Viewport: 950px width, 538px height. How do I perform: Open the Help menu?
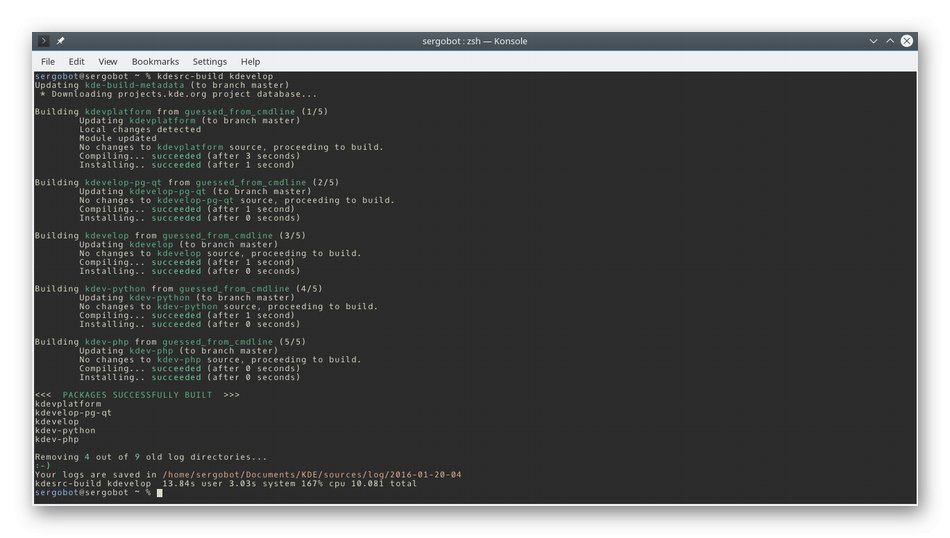click(250, 61)
